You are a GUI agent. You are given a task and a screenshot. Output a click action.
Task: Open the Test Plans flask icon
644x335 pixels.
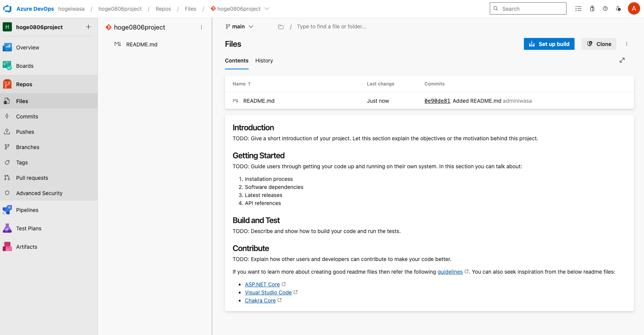pos(7,228)
